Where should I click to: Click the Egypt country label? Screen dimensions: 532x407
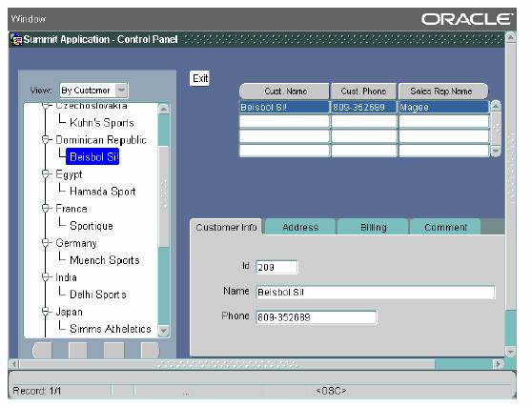(69, 174)
